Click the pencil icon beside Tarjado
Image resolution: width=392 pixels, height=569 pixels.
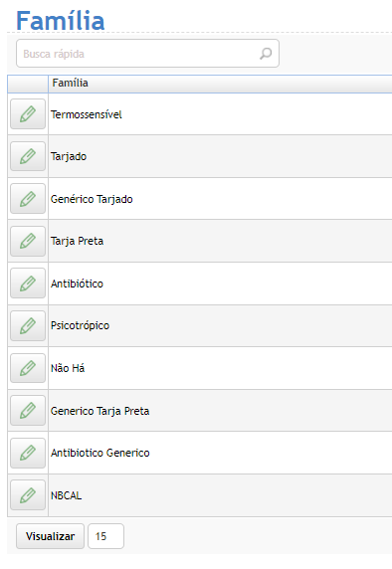pyautogui.click(x=28, y=156)
